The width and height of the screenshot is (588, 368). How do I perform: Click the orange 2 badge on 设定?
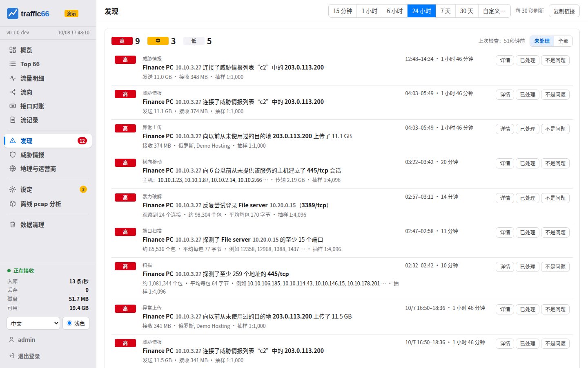83,189
